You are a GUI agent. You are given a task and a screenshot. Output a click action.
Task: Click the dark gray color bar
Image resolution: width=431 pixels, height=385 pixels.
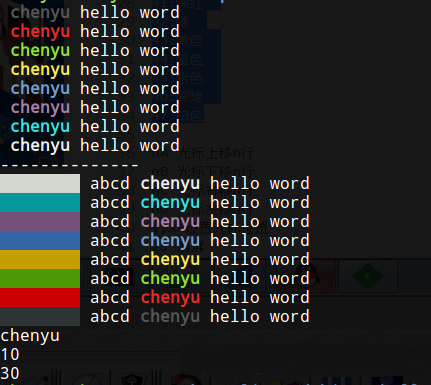[40, 316]
